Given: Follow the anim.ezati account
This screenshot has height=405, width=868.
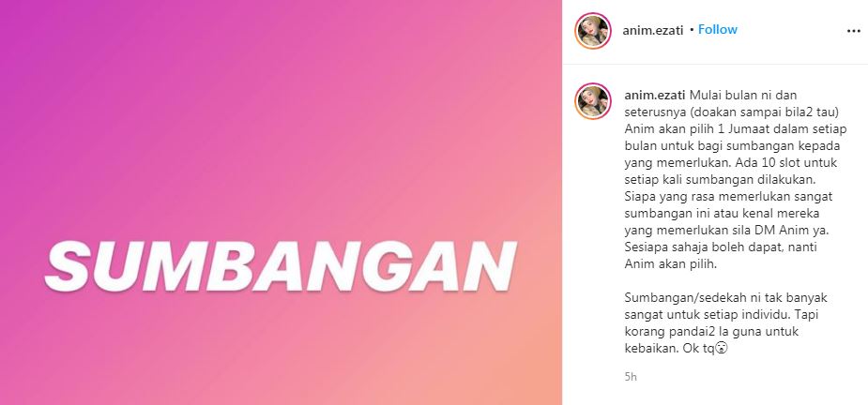Looking at the screenshot, I should [718, 30].
